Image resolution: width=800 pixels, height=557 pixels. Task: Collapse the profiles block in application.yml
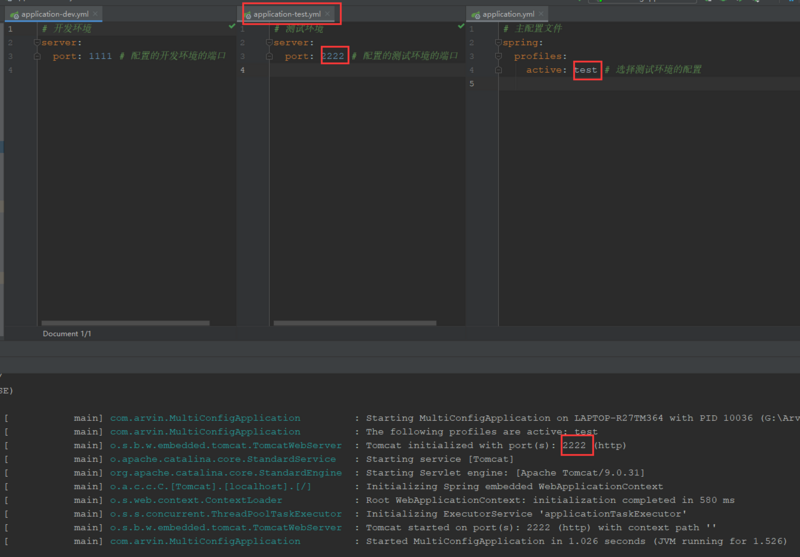point(498,56)
